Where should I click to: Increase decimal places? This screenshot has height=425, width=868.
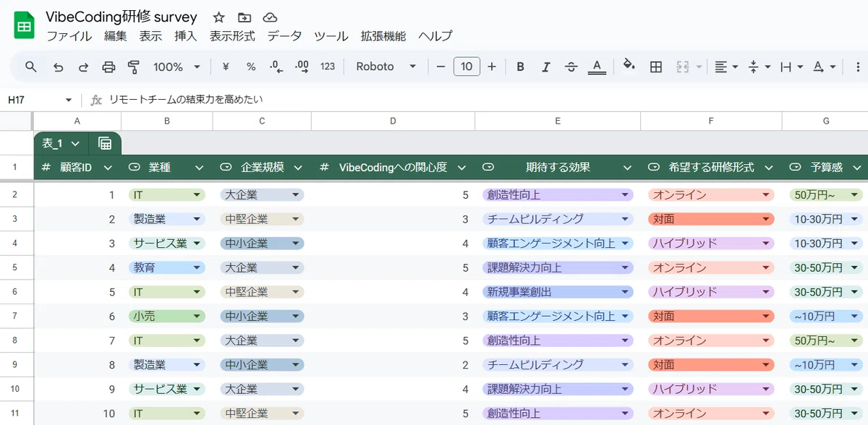pyautogui.click(x=302, y=66)
